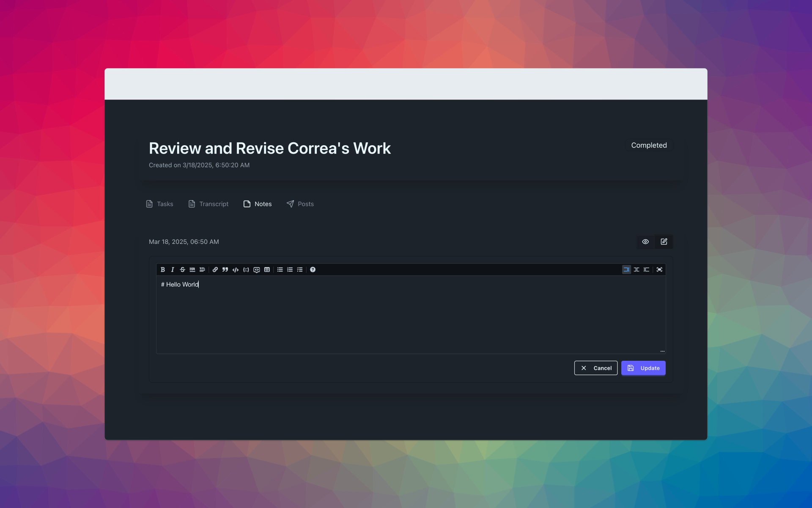The height and width of the screenshot is (508, 812).
Task: Toggle fullscreen editor mode
Action: 659,270
